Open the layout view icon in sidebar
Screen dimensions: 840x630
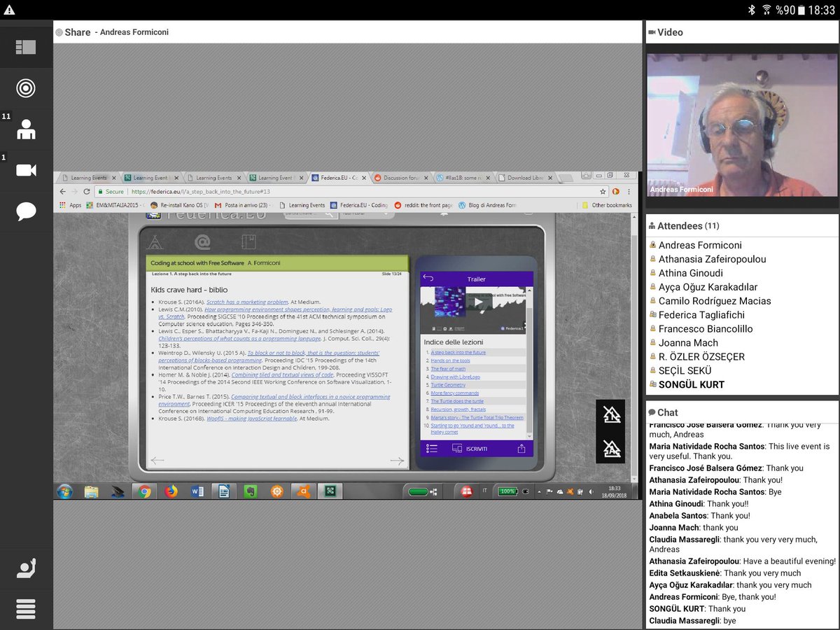click(x=26, y=47)
